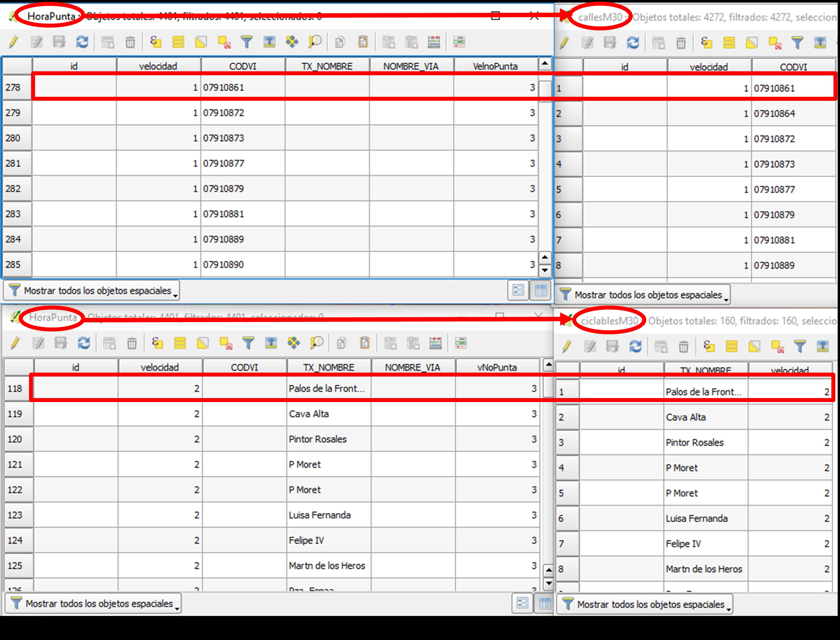Expand 'Mostrar todos los objetos espaciales' in the upper HoraPunta table

(92, 291)
